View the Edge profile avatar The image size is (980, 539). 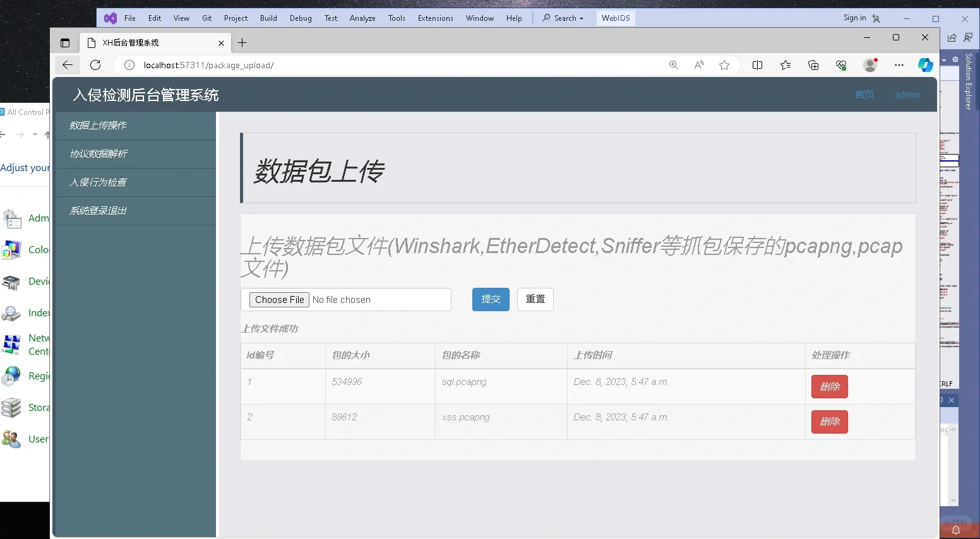pos(870,65)
